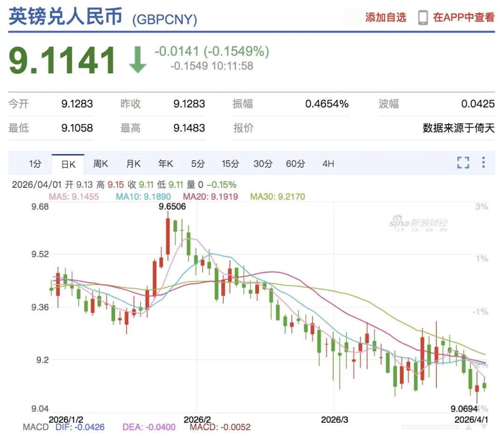Click the 2026/4/1 date axis label
Screen dimensions: 504x433
click(471, 419)
